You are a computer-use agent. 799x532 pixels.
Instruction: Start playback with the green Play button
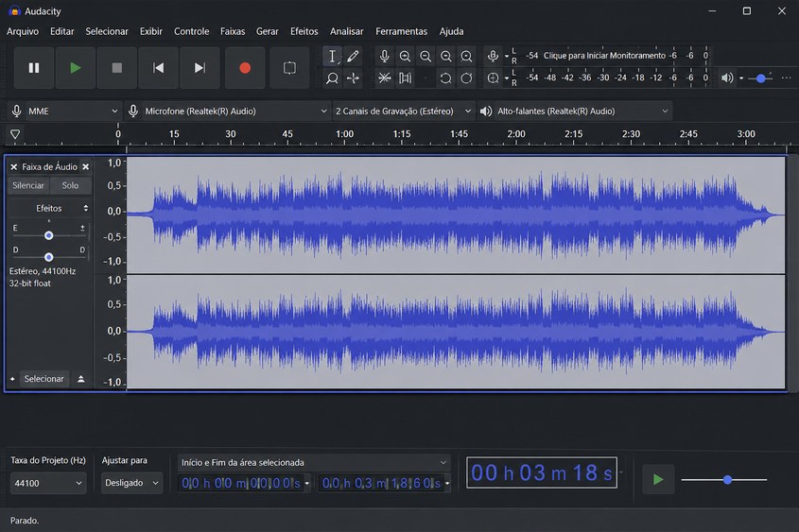pos(76,68)
